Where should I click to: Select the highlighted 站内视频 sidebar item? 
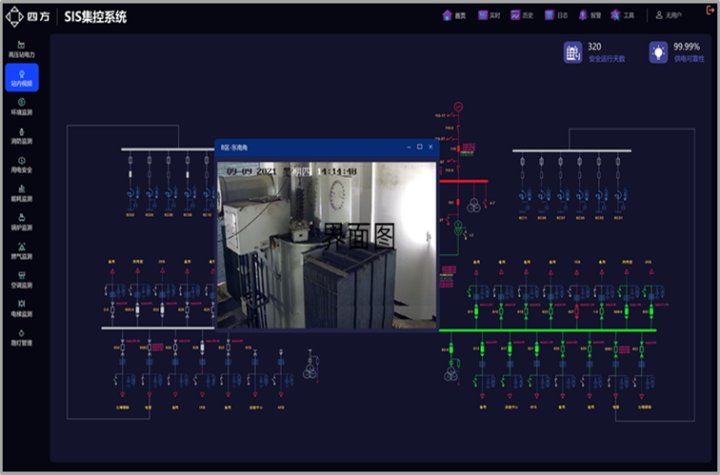pos(21,79)
